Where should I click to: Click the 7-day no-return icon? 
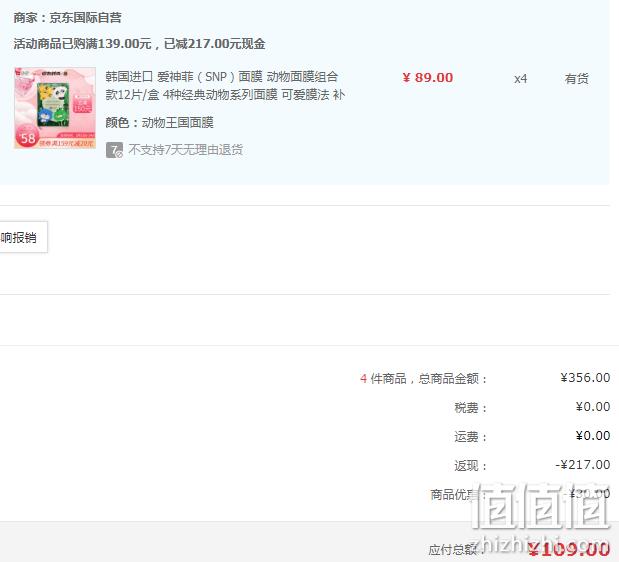click(x=114, y=150)
